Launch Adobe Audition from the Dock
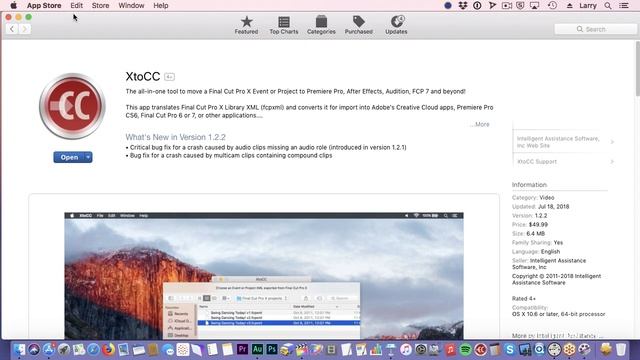Screen dimensions: 640x360 point(257,349)
